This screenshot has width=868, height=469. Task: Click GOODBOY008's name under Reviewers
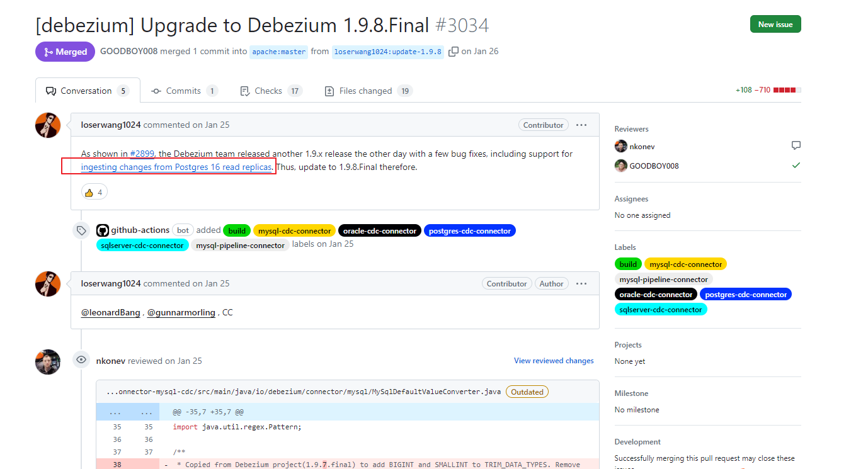pyautogui.click(x=654, y=166)
